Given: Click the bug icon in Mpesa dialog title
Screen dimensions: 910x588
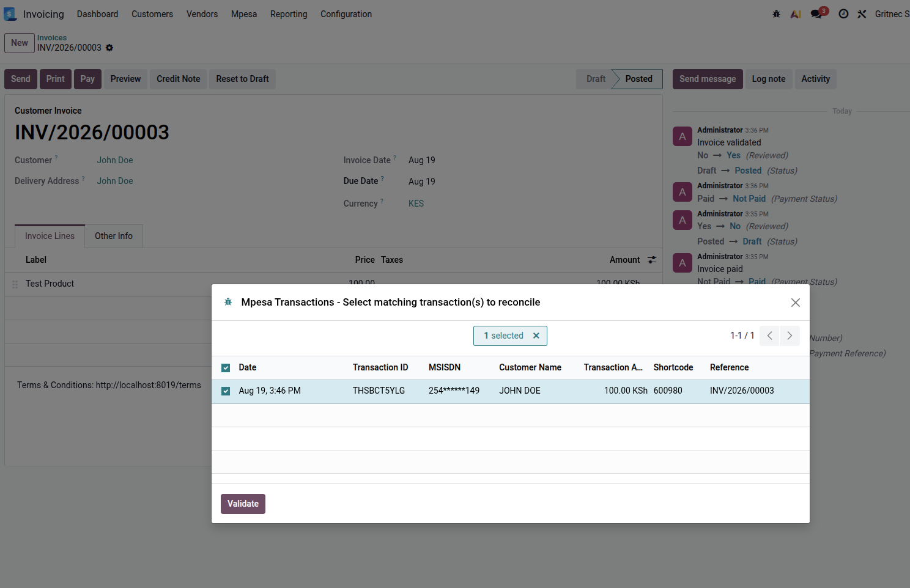Looking at the screenshot, I should point(228,302).
